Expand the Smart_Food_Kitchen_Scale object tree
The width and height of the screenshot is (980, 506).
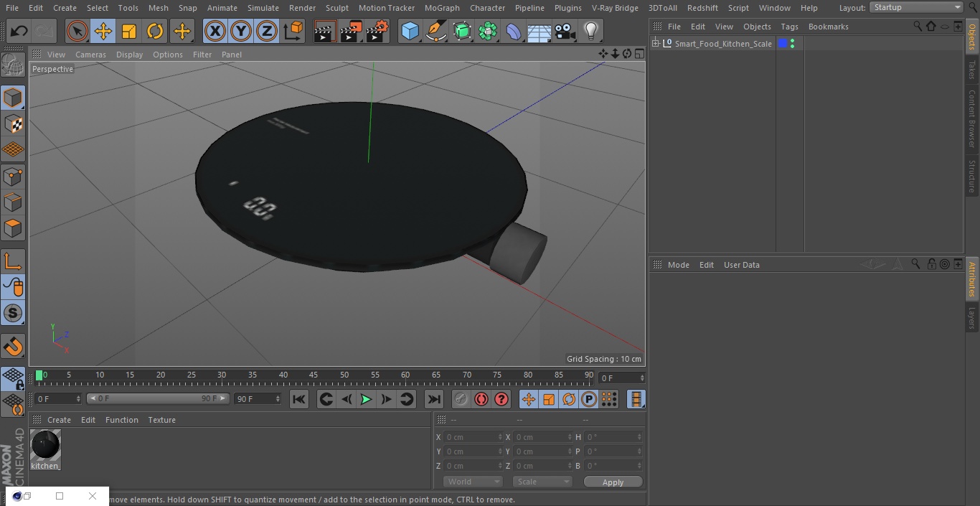coord(655,44)
